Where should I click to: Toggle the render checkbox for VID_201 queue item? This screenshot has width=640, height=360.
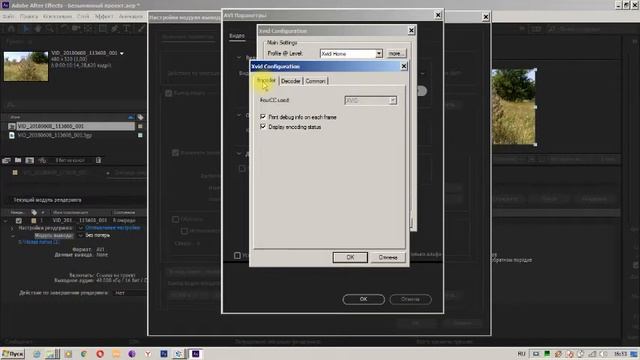[x=19, y=220]
